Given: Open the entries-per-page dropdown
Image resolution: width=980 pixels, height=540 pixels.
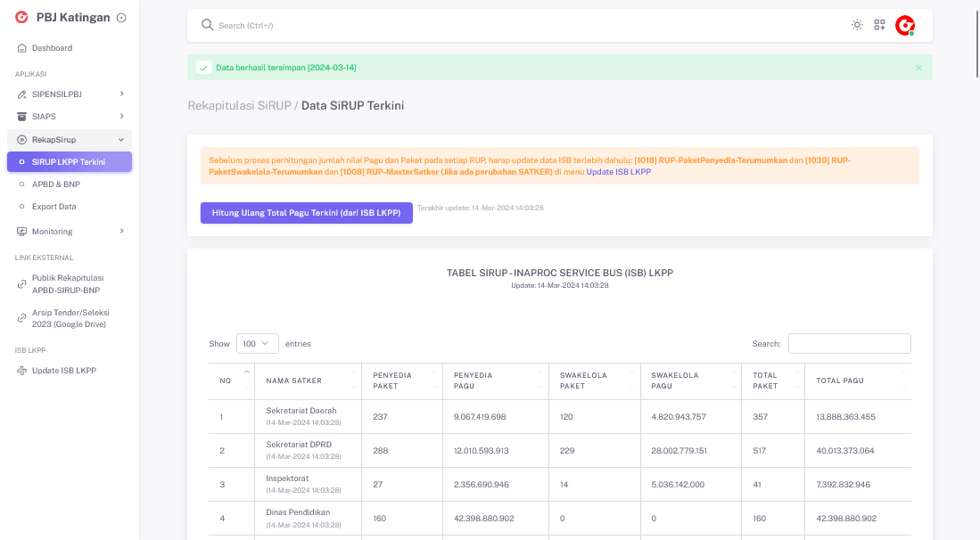Looking at the screenshot, I should [x=257, y=344].
